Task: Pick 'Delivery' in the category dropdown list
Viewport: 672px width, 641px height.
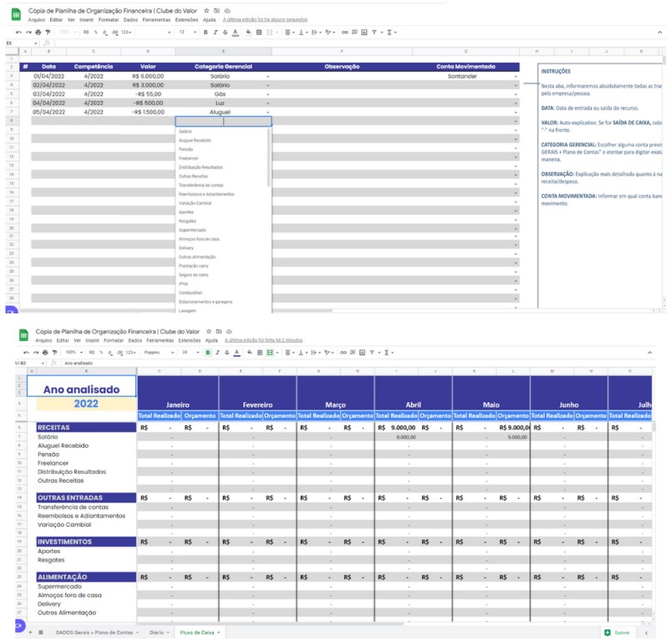Action: (186, 248)
